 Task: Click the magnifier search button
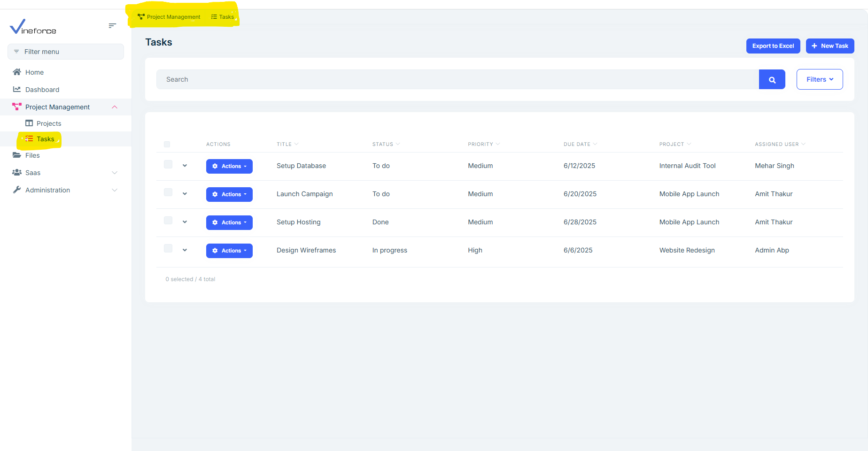772,80
